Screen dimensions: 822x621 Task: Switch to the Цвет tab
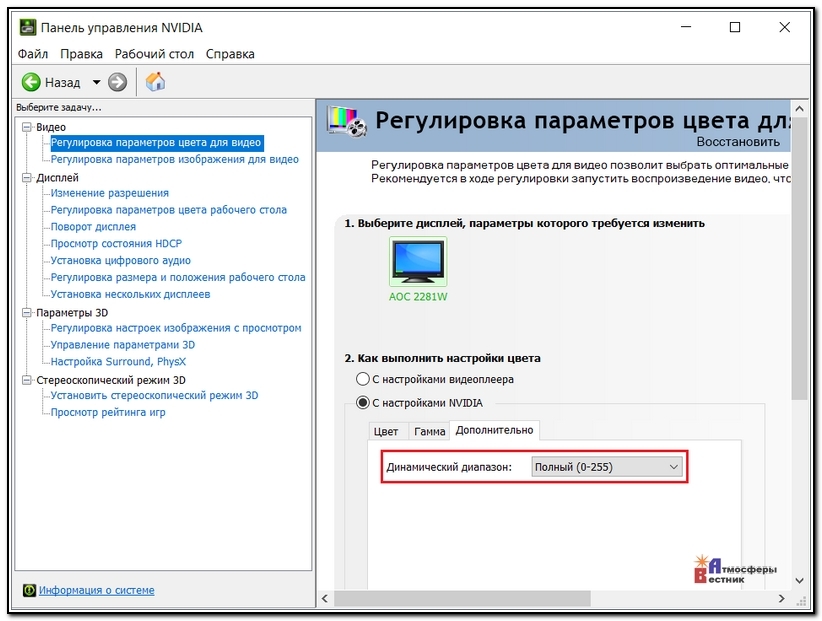pyautogui.click(x=386, y=431)
